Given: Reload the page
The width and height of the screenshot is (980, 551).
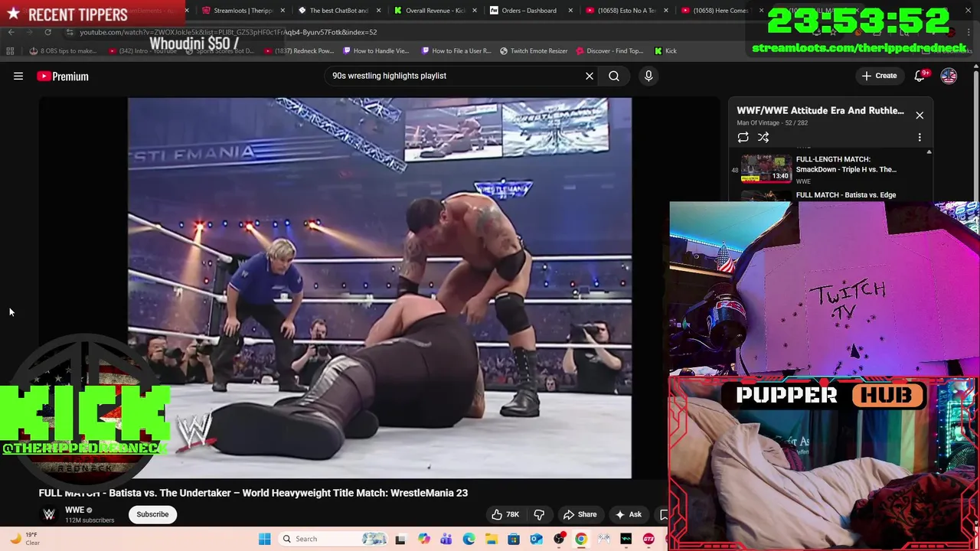Looking at the screenshot, I should [47, 32].
